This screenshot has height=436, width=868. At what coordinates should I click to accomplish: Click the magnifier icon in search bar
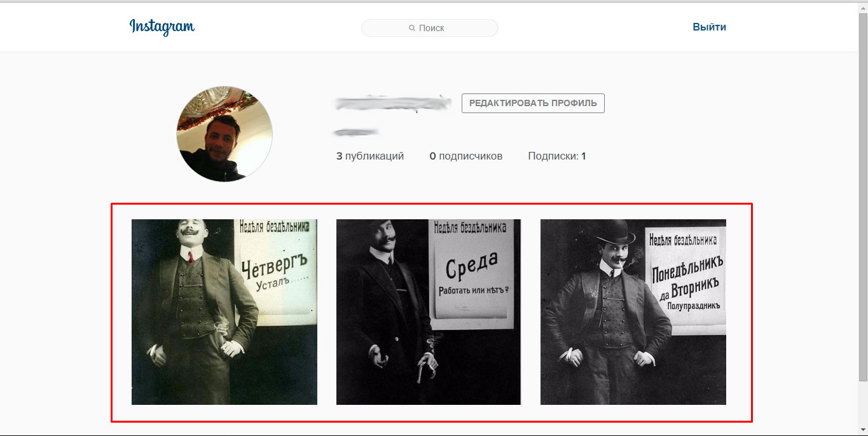[x=412, y=28]
